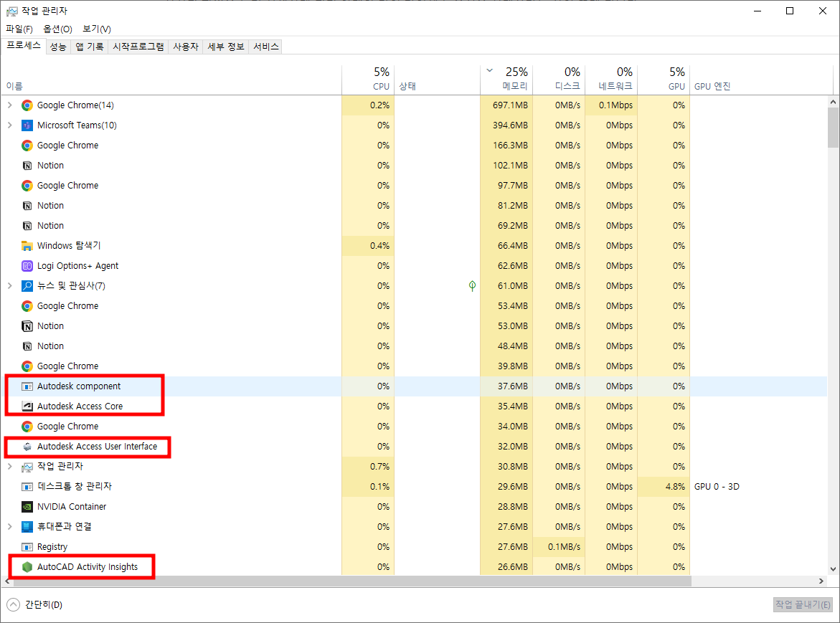840x623 pixels.
Task: Sort by the 디스크 column header
Action: click(559, 79)
